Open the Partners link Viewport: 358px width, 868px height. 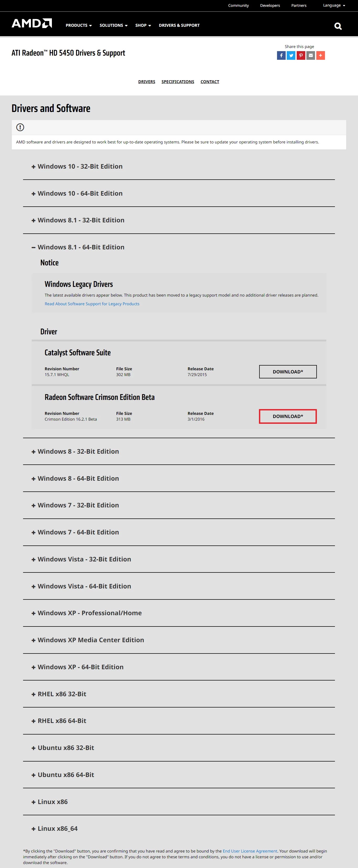point(299,6)
